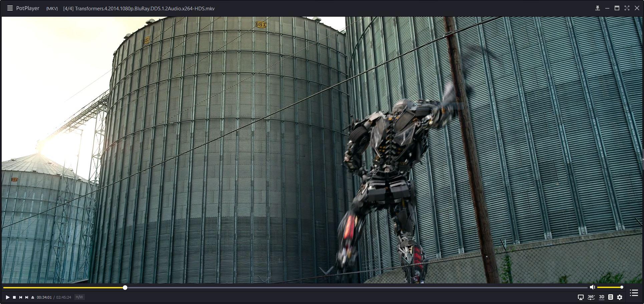The height and width of the screenshot is (304, 644).
Task: Maximize the PotPlayer window
Action: click(x=617, y=8)
